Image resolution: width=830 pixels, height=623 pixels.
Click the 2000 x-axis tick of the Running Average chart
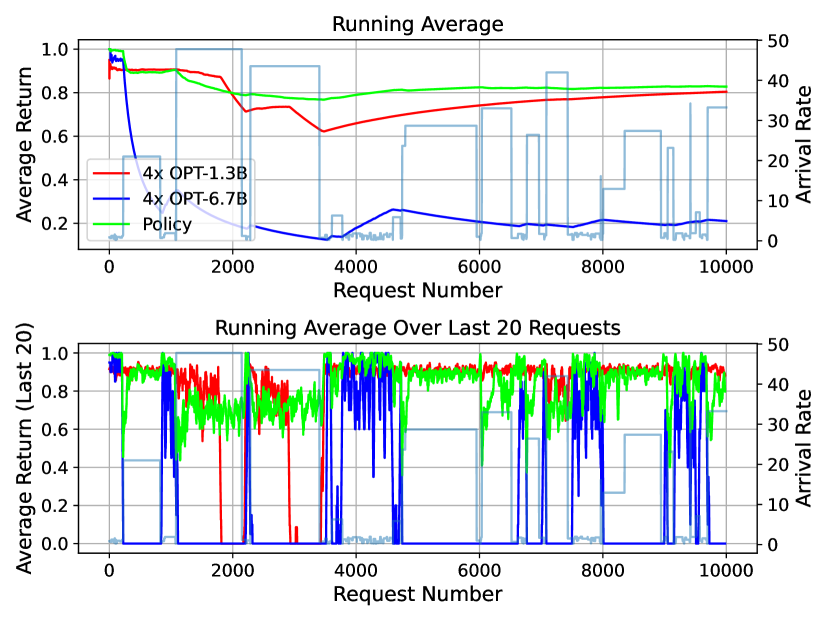pyautogui.click(x=232, y=266)
